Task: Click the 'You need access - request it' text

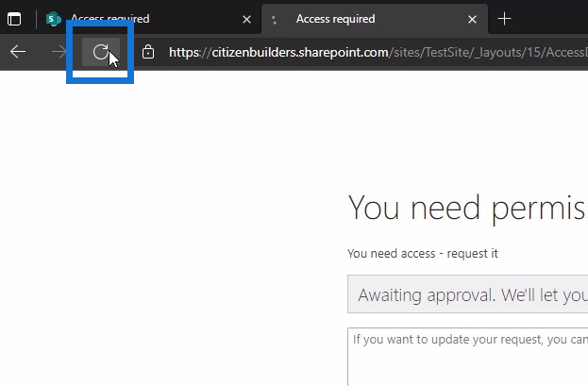Action: coord(423,254)
